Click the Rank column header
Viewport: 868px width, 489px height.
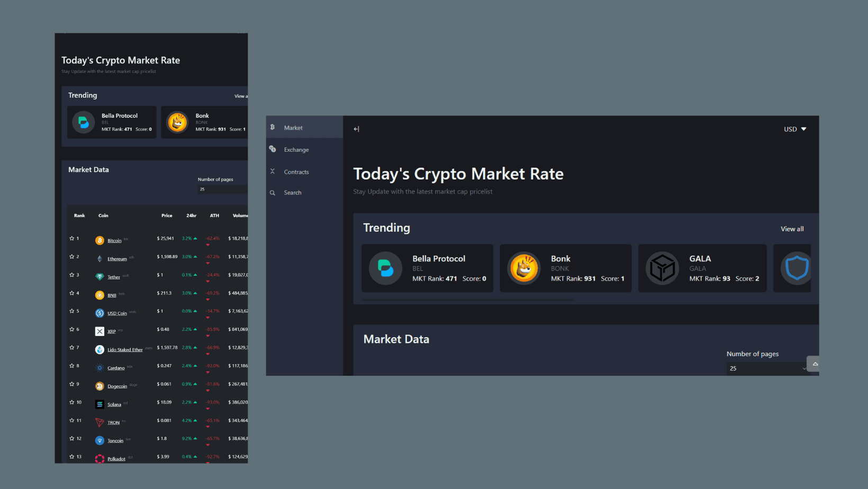79,215
